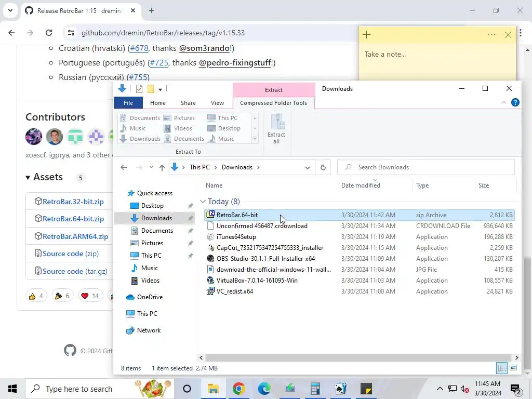Image resolution: width=532 pixels, height=399 pixels.
Task: Open recent locations dropdown arrow
Action: tap(151, 167)
